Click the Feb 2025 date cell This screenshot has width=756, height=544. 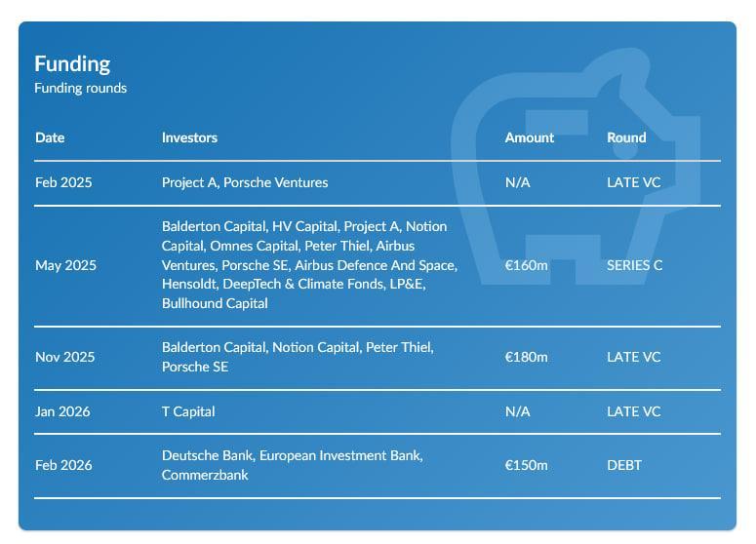65,182
